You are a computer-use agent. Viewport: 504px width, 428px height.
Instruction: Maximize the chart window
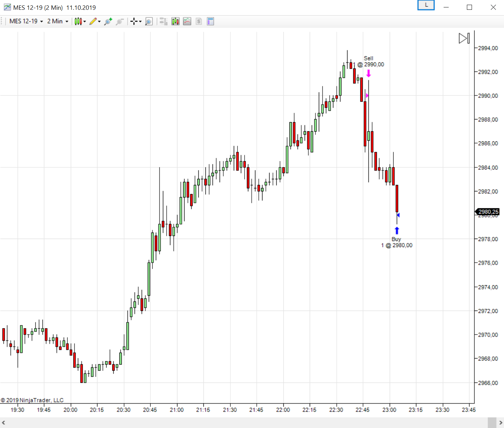pos(469,7)
